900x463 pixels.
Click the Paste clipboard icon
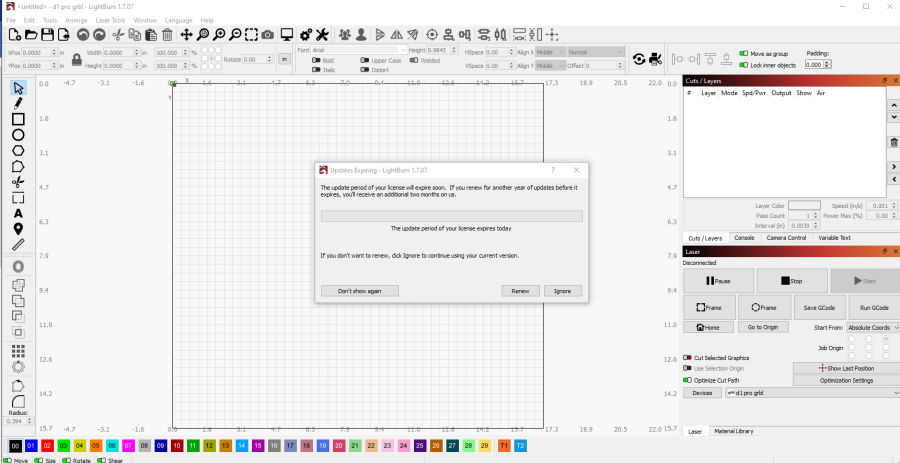(151, 34)
